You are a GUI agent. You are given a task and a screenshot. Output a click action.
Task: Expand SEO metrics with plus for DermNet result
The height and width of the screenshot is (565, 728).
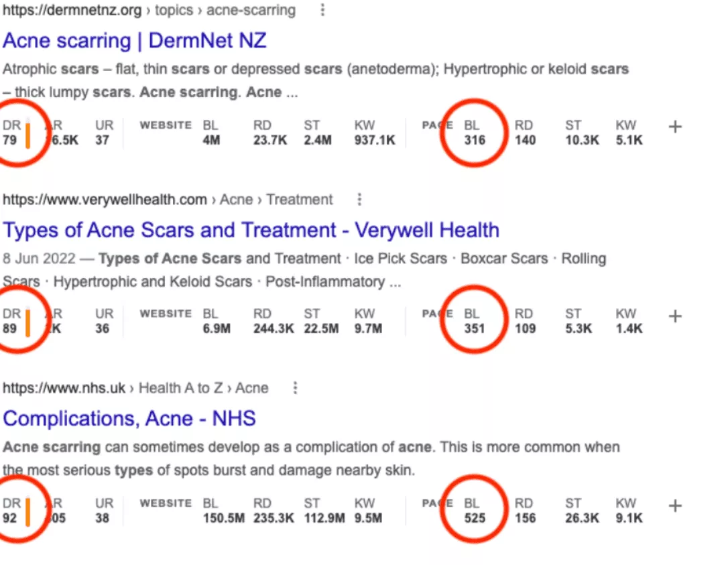[x=675, y=127]
